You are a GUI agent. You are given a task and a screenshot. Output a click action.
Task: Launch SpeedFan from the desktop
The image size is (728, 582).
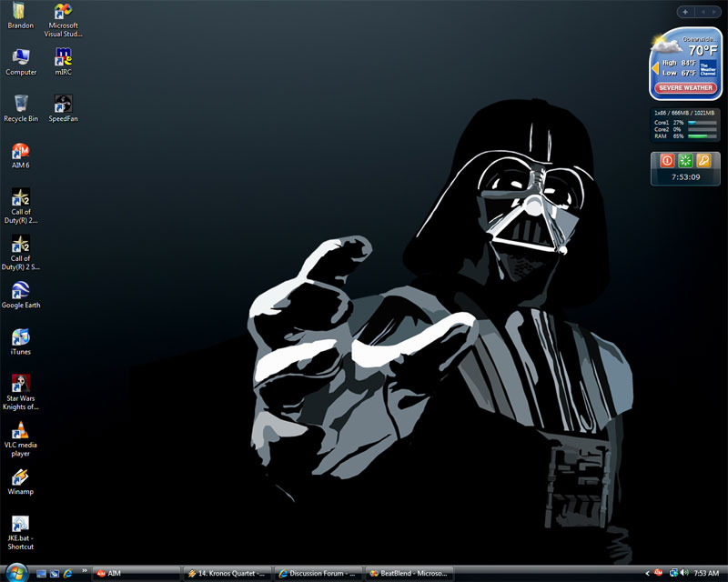(x=63, y=109)
